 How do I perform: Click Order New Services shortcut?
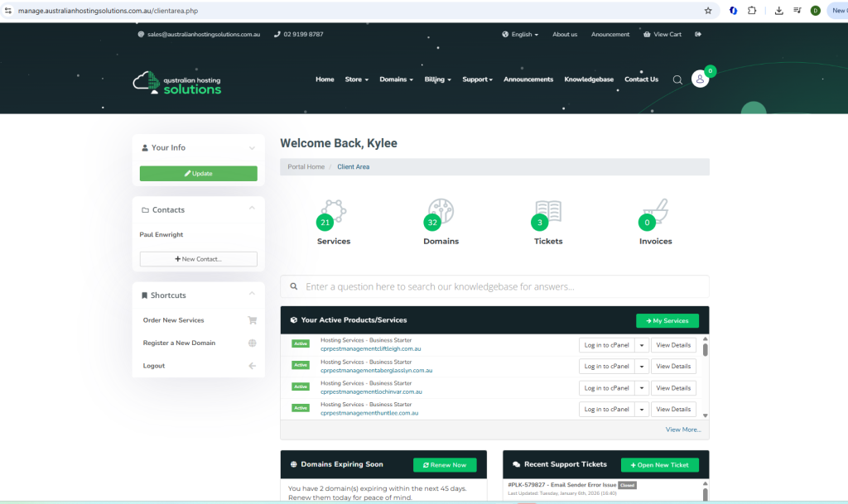point(173,320)
